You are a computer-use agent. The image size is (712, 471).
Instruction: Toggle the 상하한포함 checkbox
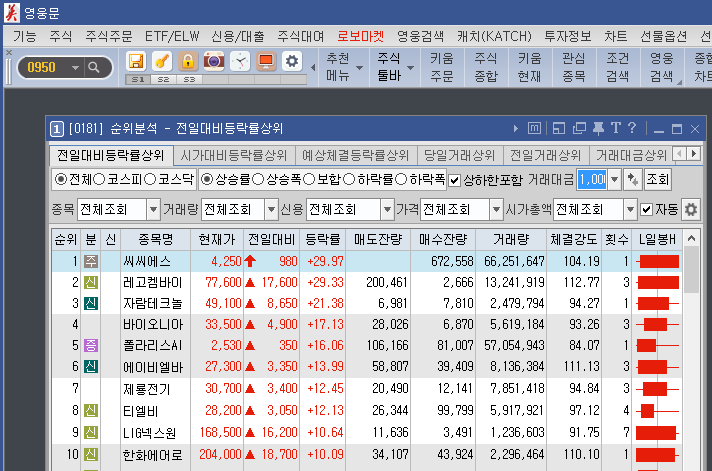455,181
